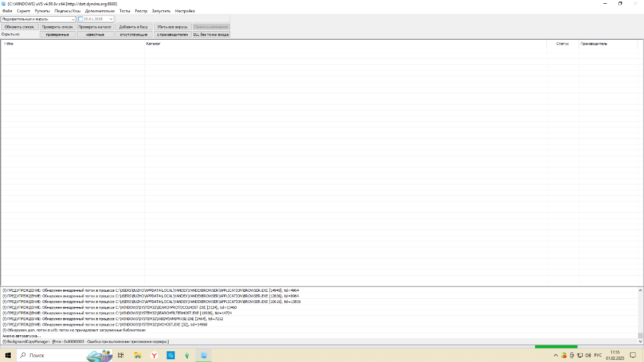644x362 pixels.
Task: Click log panel scroll-down arrow
Action: (x=640, y=342)
